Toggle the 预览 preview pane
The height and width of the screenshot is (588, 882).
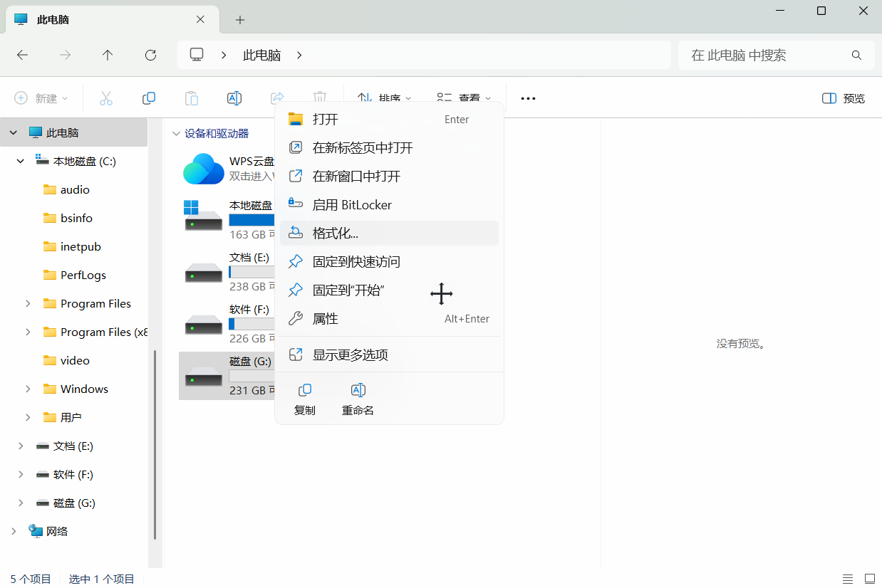844,98
